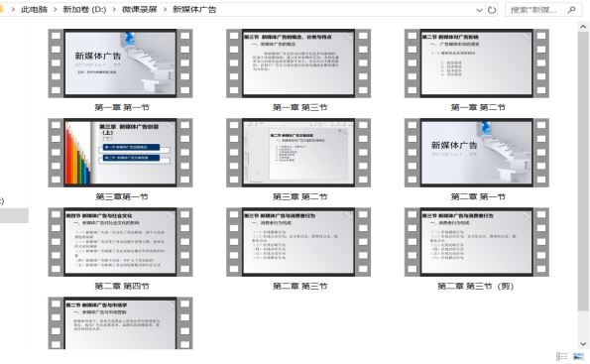Image resolution: width=590 pixels, height=364 pixels.
Task: Open the address bar history dropdown
Action: point(479,10)
